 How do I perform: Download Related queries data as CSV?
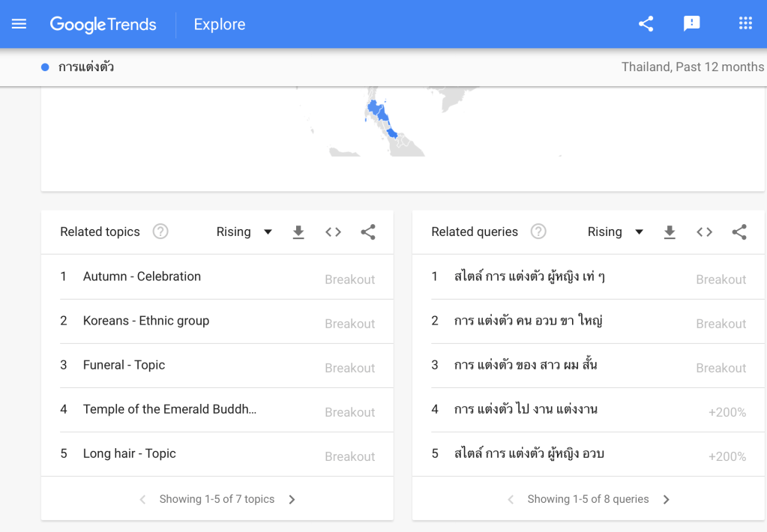670,232
